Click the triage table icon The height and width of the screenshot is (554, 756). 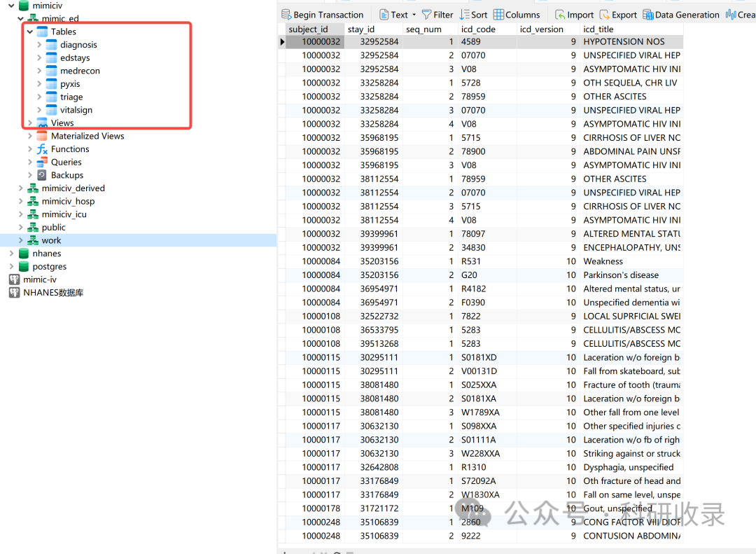[51, 97]
